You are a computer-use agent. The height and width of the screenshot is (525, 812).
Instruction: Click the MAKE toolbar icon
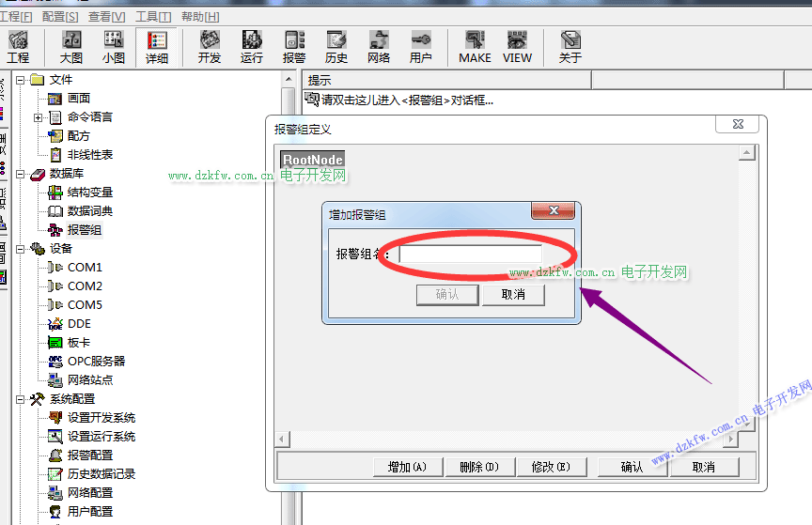point(475,47)
